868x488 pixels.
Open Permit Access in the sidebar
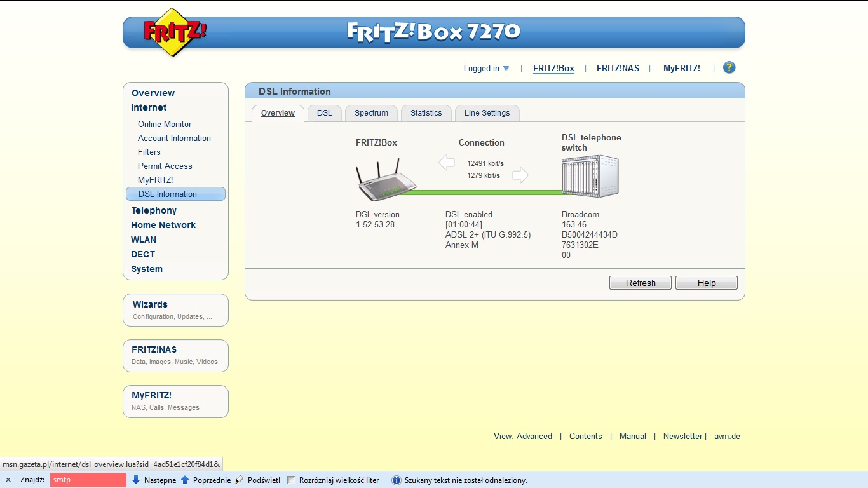[x=165, y=166]
